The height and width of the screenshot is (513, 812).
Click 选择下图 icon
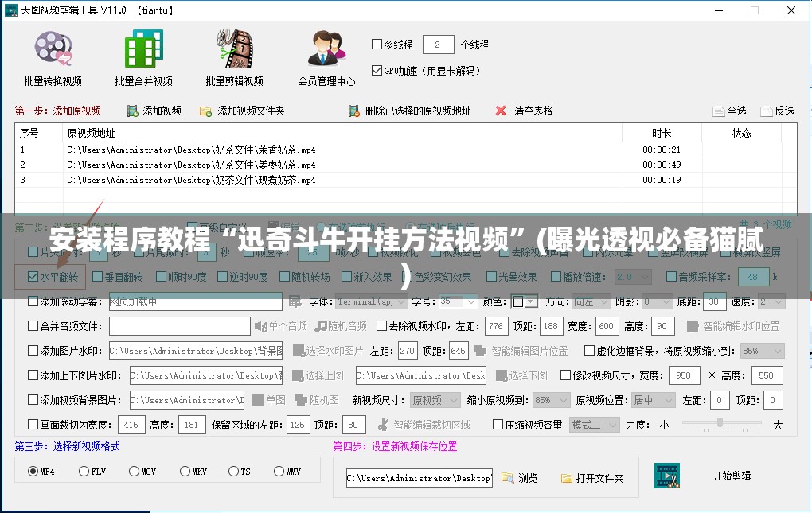[502, 376]
